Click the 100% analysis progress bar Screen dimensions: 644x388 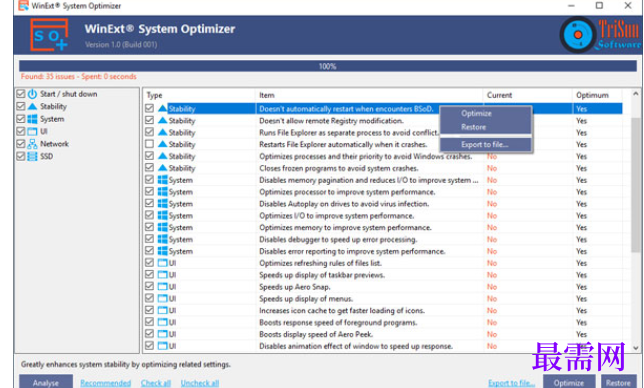328,66
